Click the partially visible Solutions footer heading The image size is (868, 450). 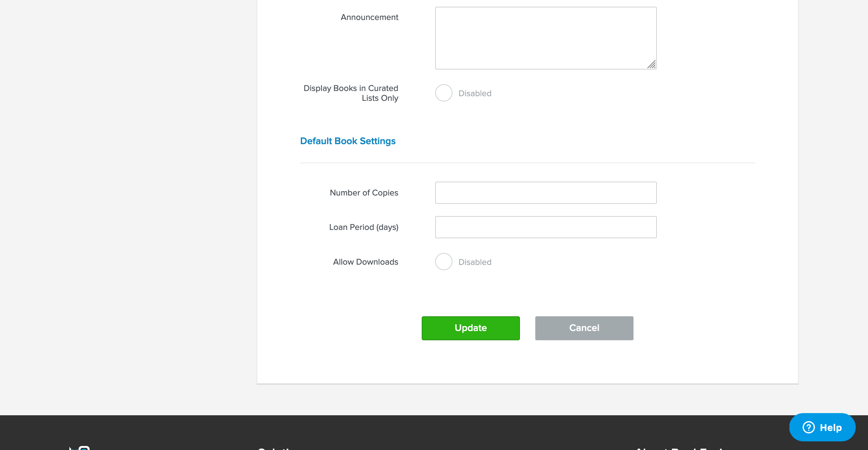click(x=276, y=448)
